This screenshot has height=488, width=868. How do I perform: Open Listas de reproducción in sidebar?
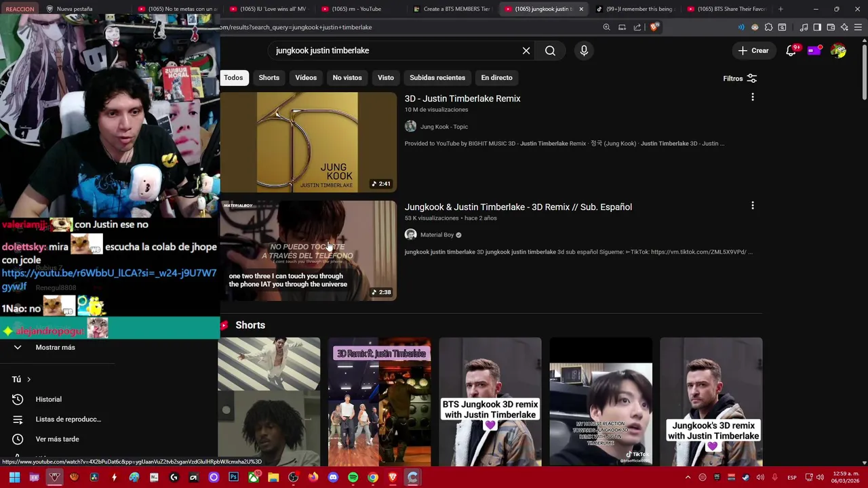point(68,420)
